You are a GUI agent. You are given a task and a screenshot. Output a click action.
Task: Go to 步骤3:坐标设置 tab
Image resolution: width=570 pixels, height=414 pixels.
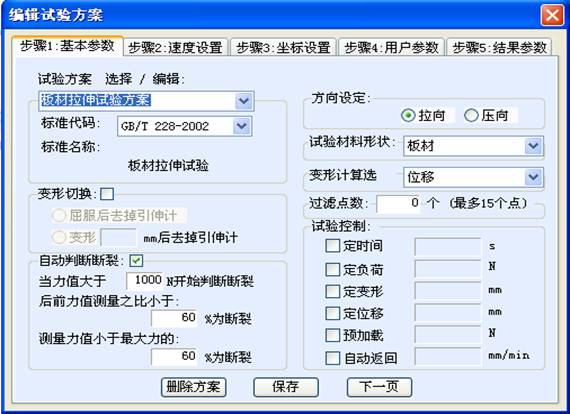pos(283,48)
